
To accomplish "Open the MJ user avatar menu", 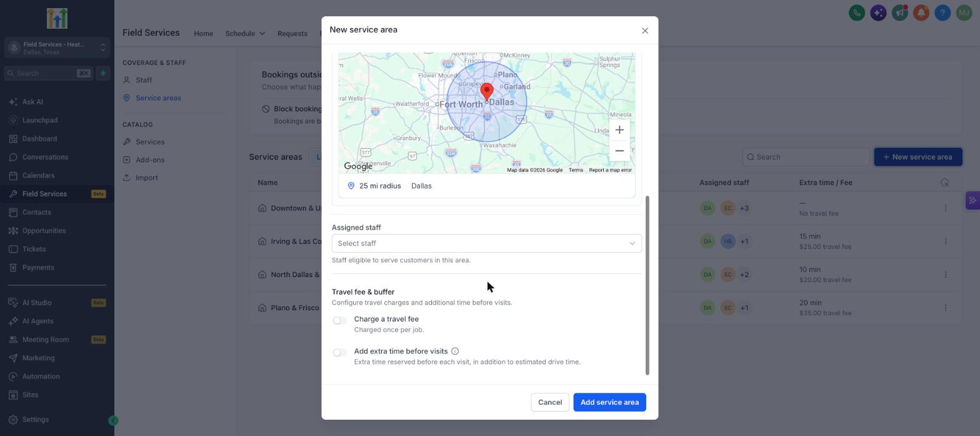I will point(964,13).
